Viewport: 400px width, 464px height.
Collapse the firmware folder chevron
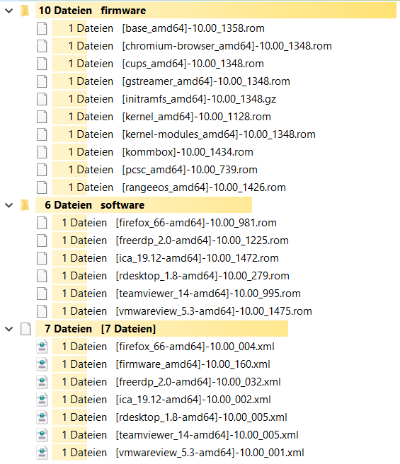(9, 11)
